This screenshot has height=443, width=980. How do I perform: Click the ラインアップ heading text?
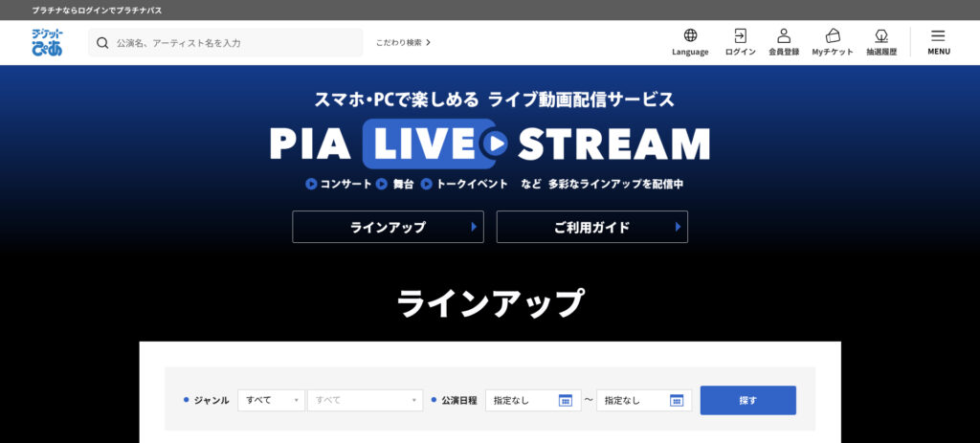pos(490,303)
